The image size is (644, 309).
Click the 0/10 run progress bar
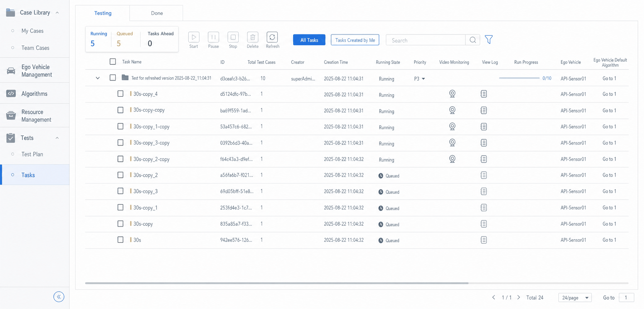519,78
